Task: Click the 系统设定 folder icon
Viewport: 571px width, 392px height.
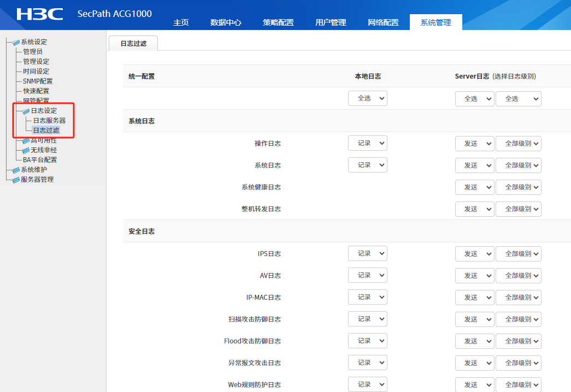Action: 16,42
